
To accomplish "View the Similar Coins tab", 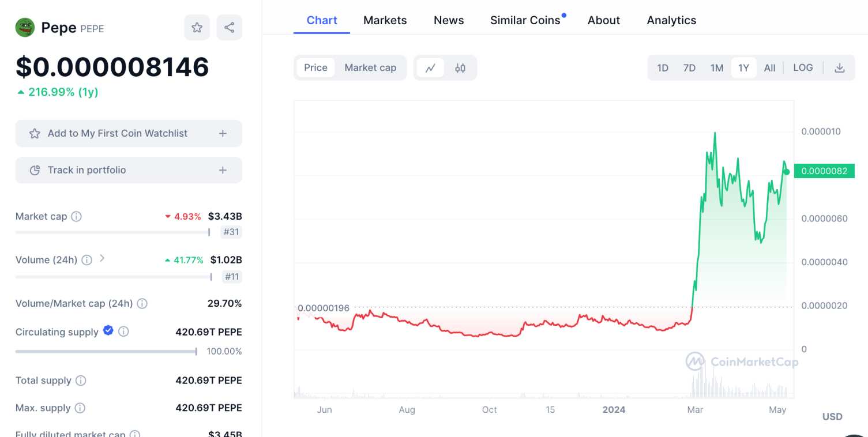I will click(525, 20).
